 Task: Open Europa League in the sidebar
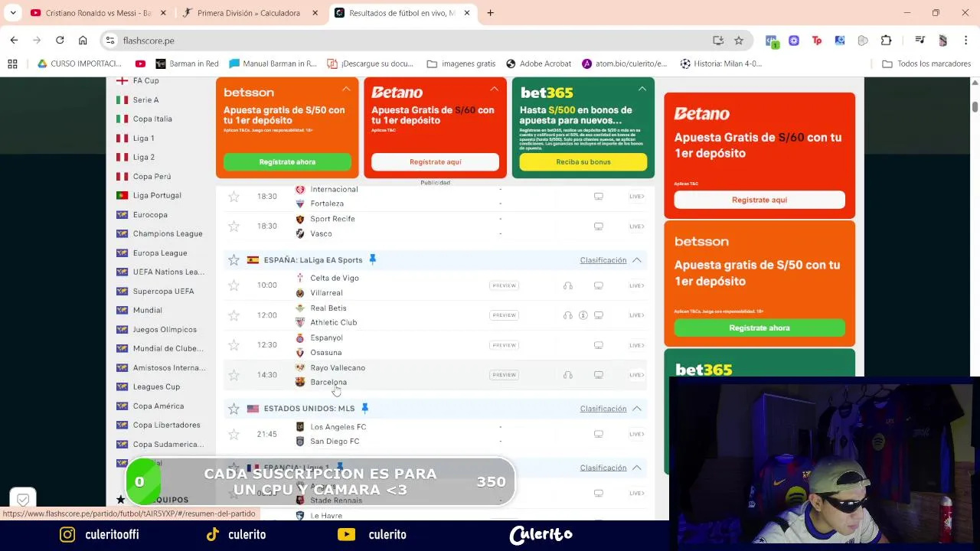159,253
